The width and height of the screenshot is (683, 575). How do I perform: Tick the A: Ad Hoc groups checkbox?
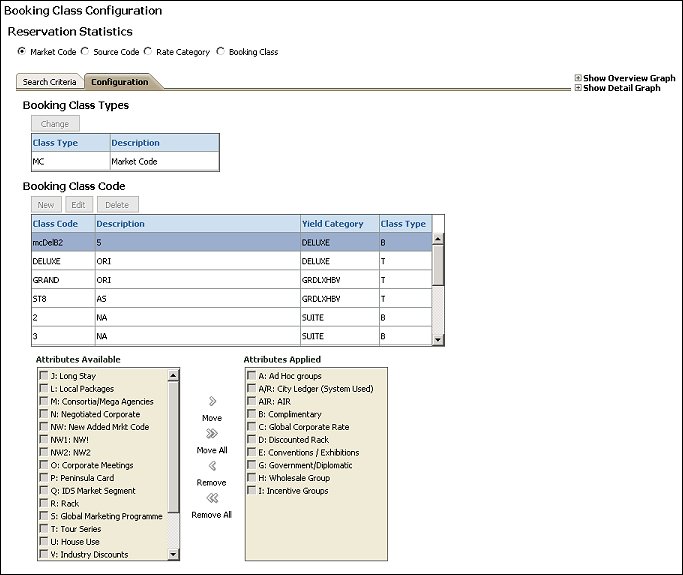pos(251,376)
